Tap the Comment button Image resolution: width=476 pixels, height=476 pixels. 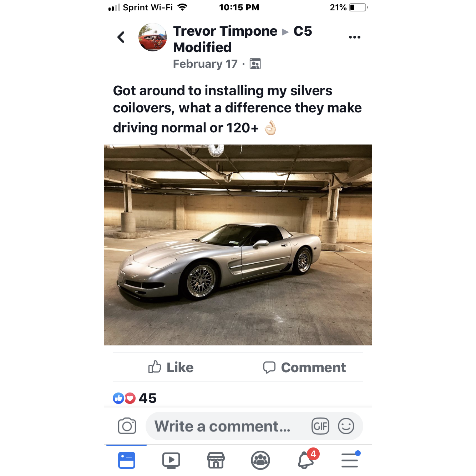coord(304,367)
